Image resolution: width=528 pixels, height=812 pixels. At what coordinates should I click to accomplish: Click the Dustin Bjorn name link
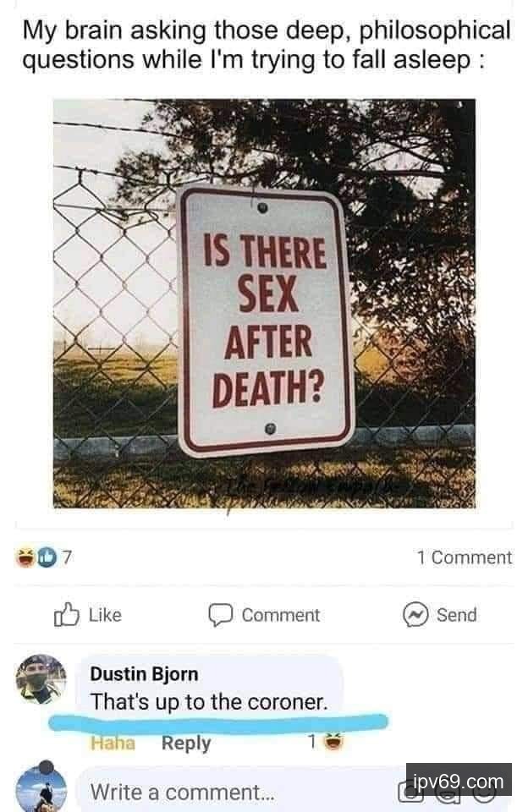click(x=144, y=674)
